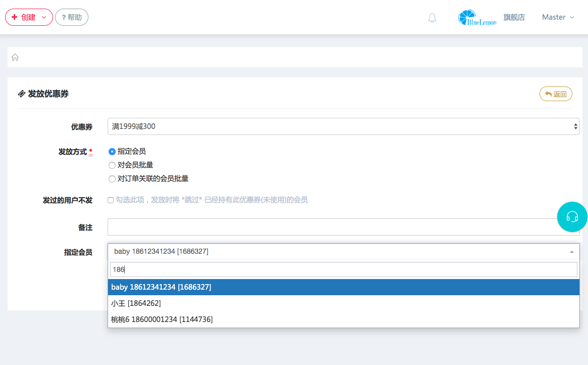This screenshot has width=588, height=365.
Task: Click the BlueLemon logo
Action: click(477, 18)
